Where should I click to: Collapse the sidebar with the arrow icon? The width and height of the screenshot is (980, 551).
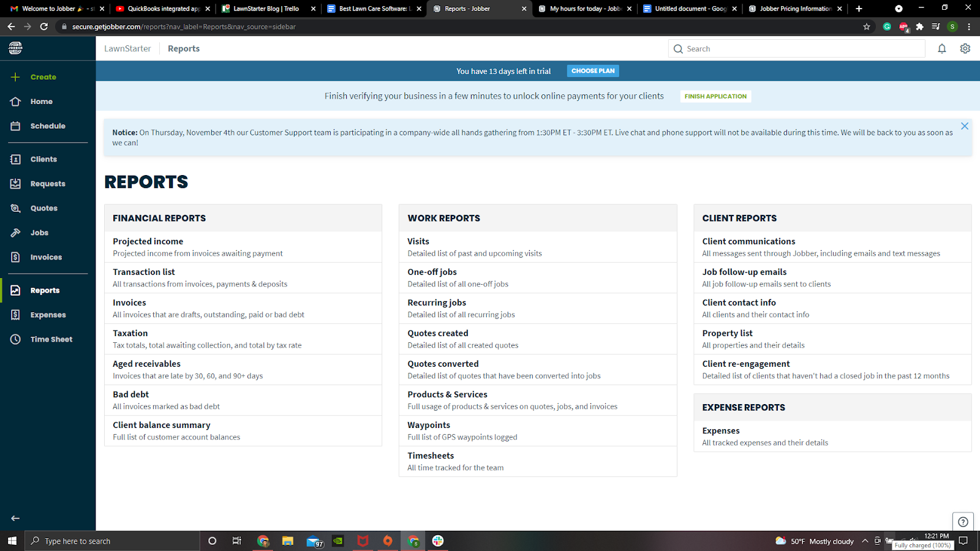click(15, 518)
